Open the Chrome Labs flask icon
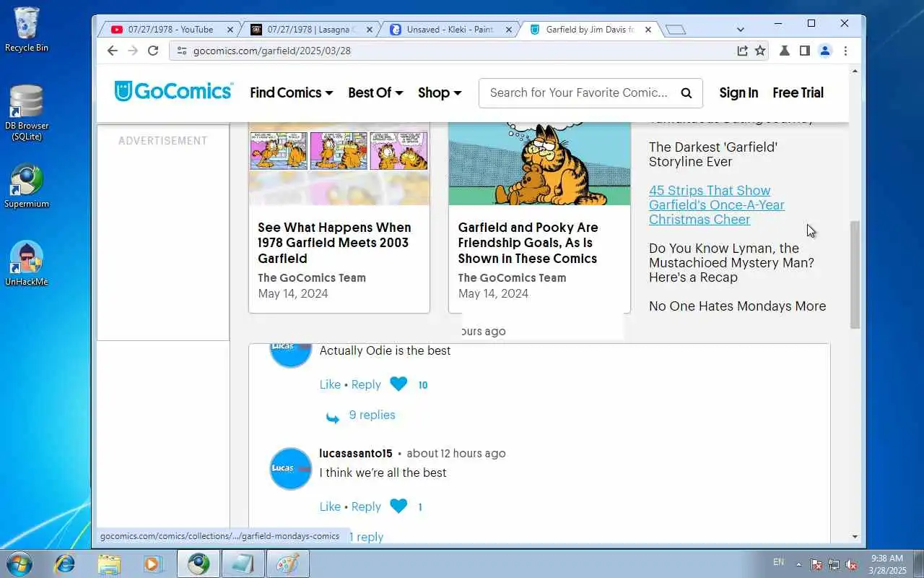 pos(784,51)
